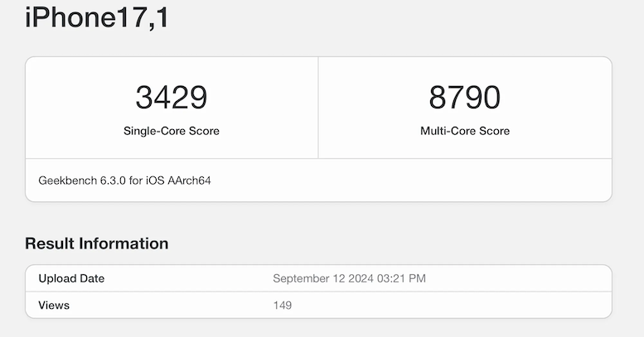
Task: Click the iPhone17,1 device title
Action: pos(97,17)
